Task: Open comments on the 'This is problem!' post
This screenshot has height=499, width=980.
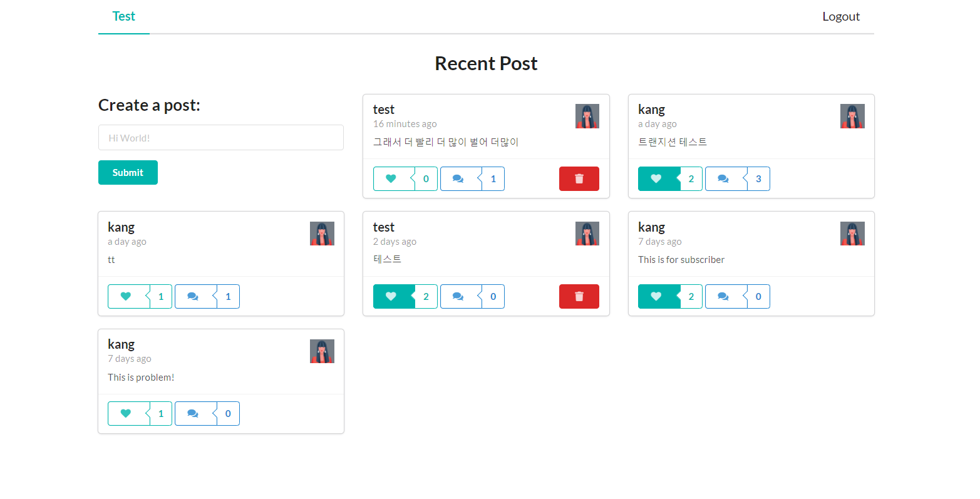Action: [192, 413]
